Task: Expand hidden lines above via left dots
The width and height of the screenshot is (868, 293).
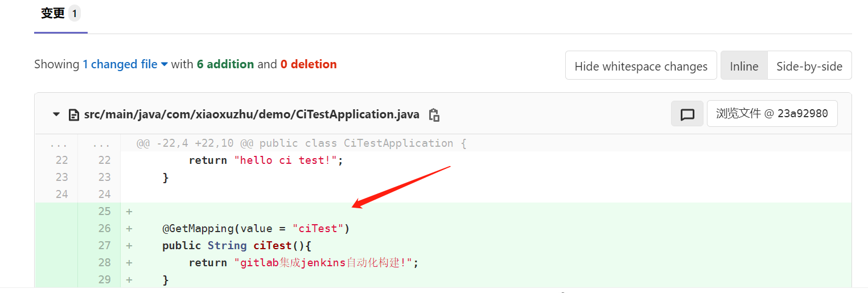Action: pos(59,143)
